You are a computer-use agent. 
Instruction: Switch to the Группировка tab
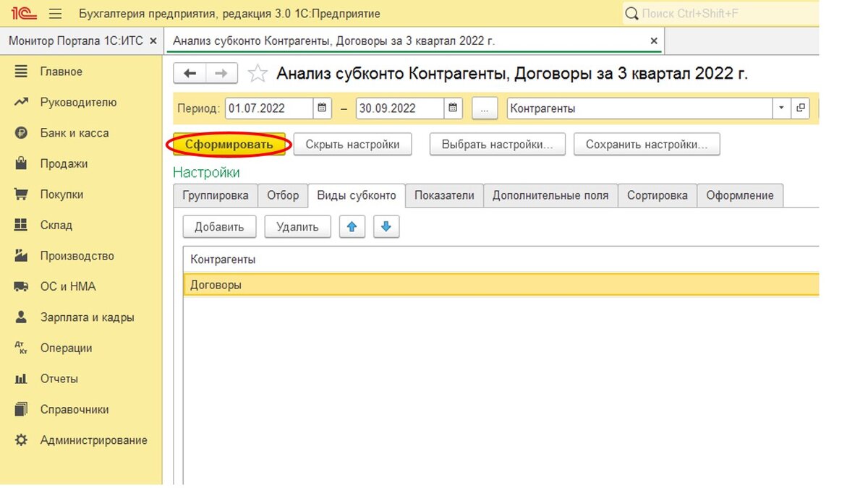point(216,195)
